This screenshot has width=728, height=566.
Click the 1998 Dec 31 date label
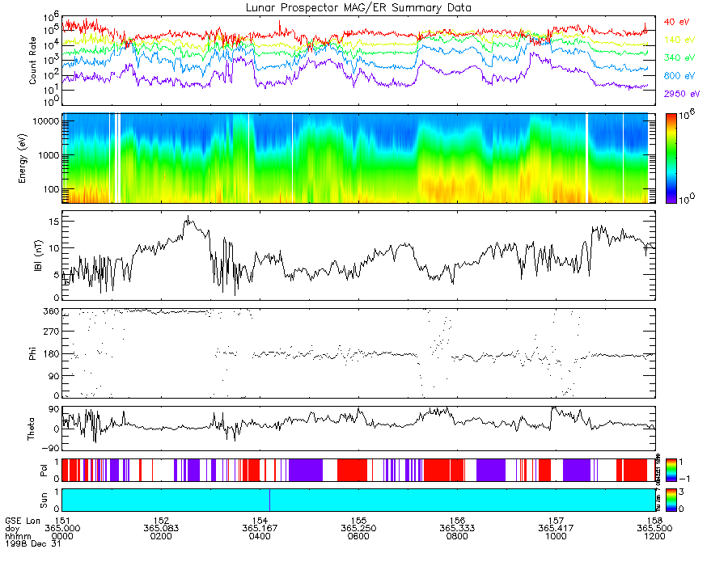[33, 543]
